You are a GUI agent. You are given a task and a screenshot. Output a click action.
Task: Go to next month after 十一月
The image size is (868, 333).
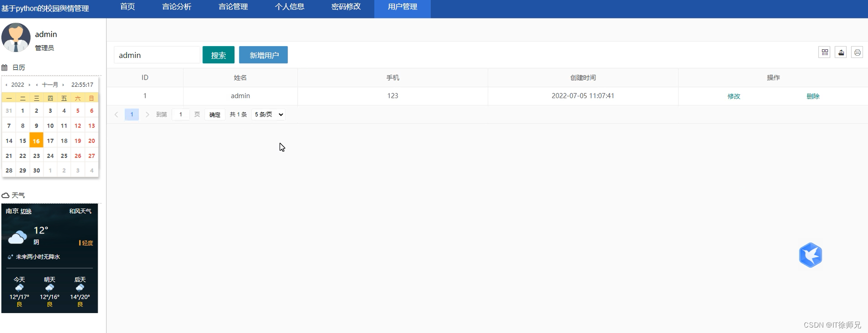63,85
